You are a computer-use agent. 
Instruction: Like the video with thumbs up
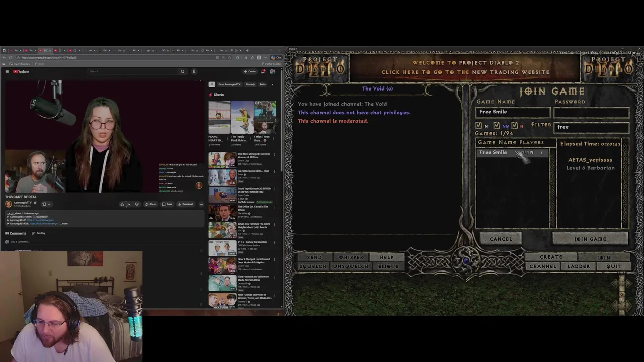pos(124,204)
